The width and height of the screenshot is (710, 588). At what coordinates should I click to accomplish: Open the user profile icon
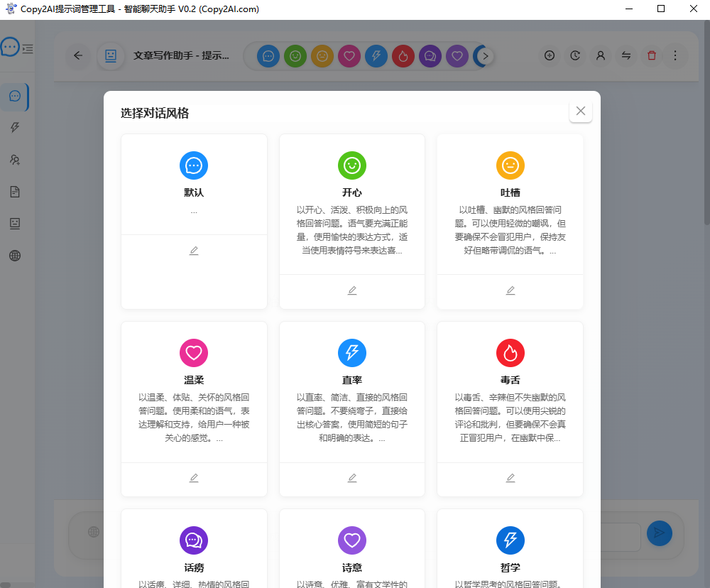tap(601, 55)
